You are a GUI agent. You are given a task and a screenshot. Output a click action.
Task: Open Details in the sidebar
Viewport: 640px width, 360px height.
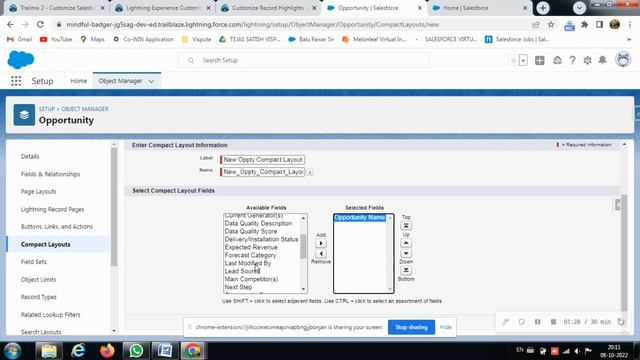pyautogui.click(x=30, y=156)
